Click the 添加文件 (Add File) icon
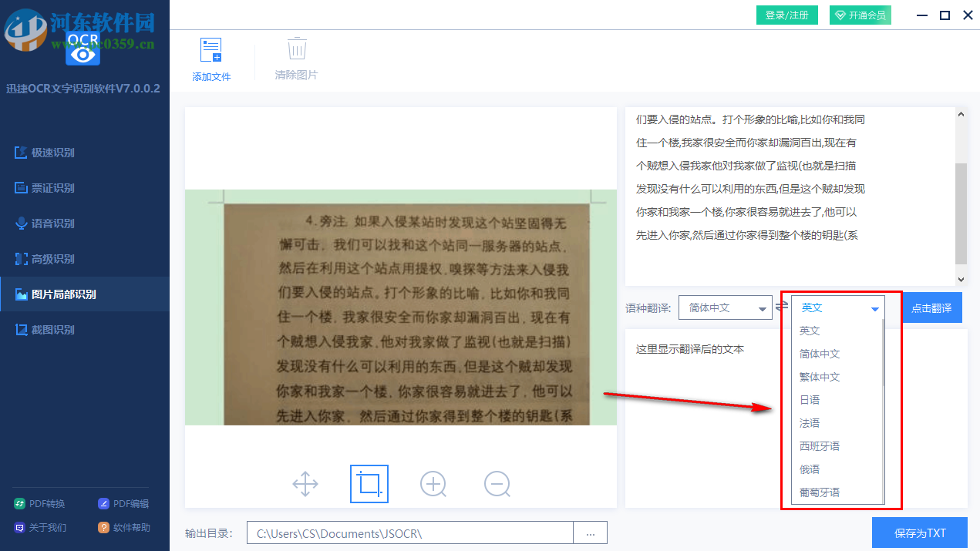Screen dimensions: 980x551 point(211,58)
